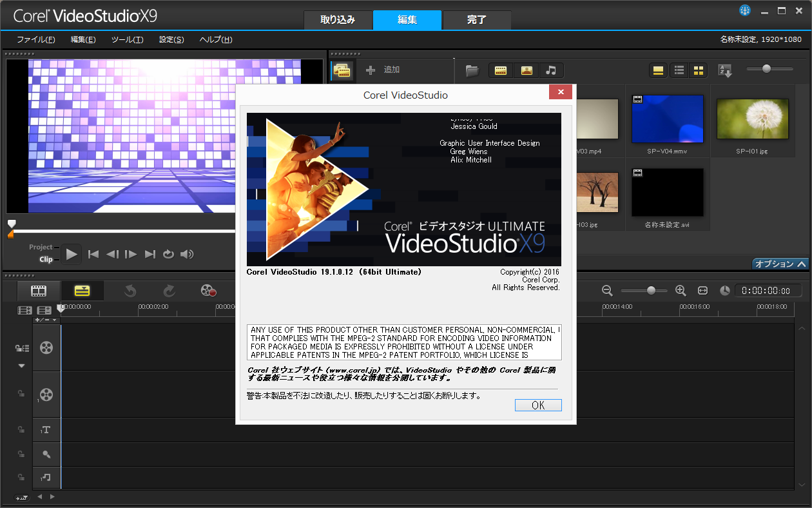The image size is (812, 508).
Task: Filter the library to show video files
Action: (501, 70)
